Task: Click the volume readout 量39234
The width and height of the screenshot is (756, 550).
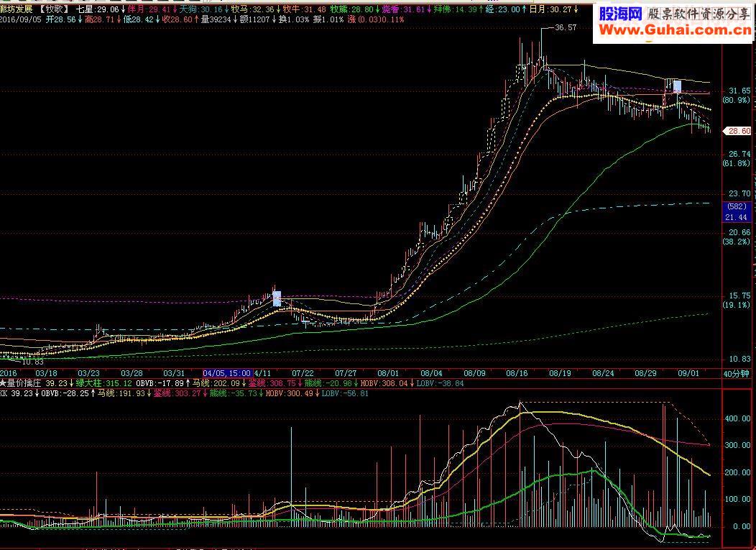Action: (216, 19)
